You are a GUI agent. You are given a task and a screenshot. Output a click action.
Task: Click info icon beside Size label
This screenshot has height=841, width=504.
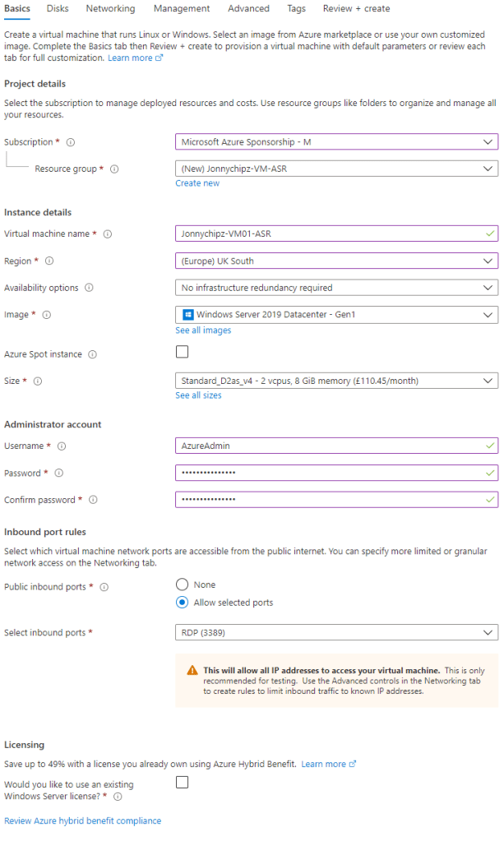38,381
